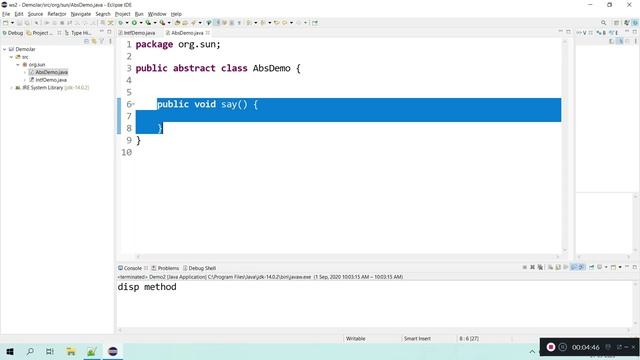Click the Search magnifier icon in toolbar
640x360 pixels.
pos(603,23)
